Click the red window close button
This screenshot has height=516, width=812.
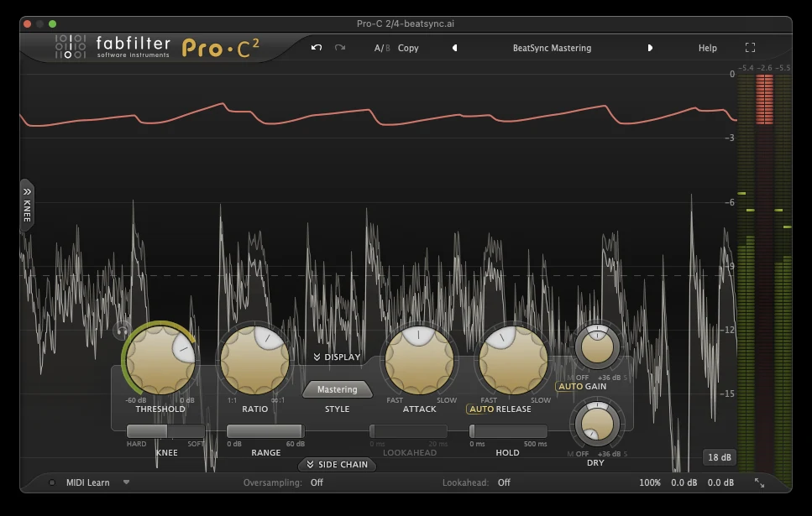pos(28,23)
